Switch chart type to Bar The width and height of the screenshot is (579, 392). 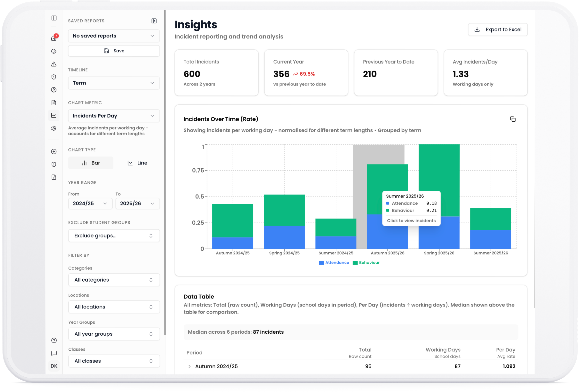coord(91,163)
